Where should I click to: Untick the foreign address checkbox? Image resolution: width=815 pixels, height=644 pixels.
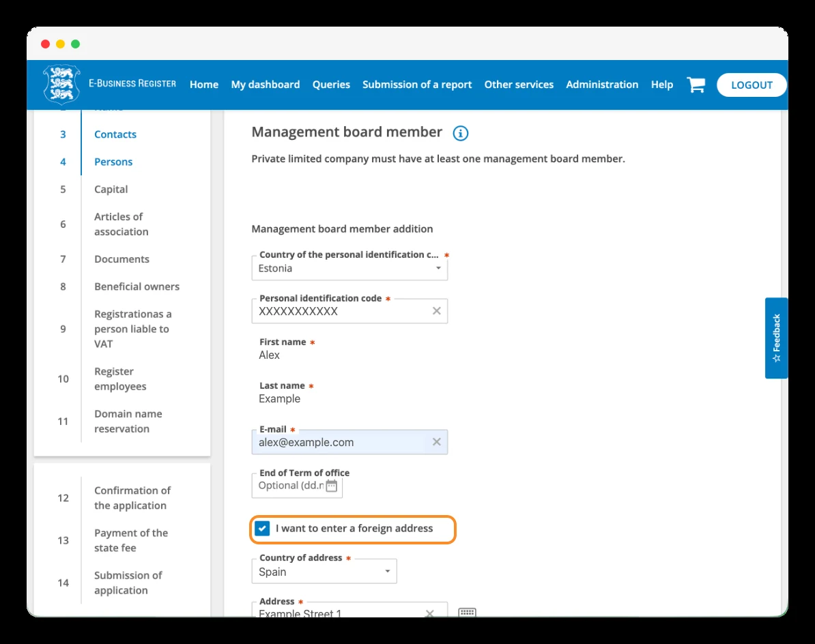coord(263,528)
